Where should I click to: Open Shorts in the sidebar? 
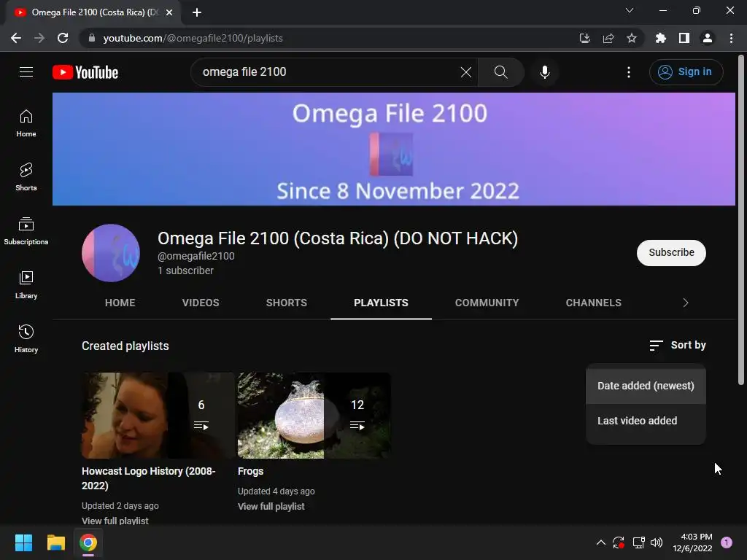click(x=26, y=176)
